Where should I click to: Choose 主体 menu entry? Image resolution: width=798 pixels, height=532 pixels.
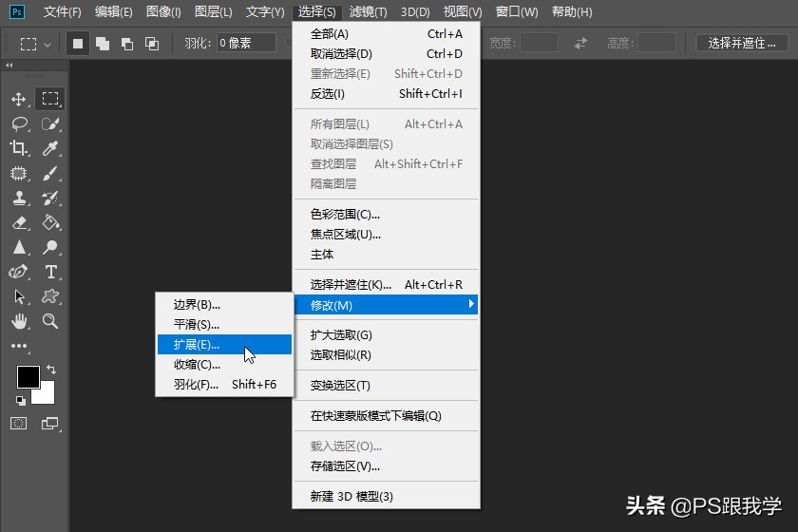(387, 254)
